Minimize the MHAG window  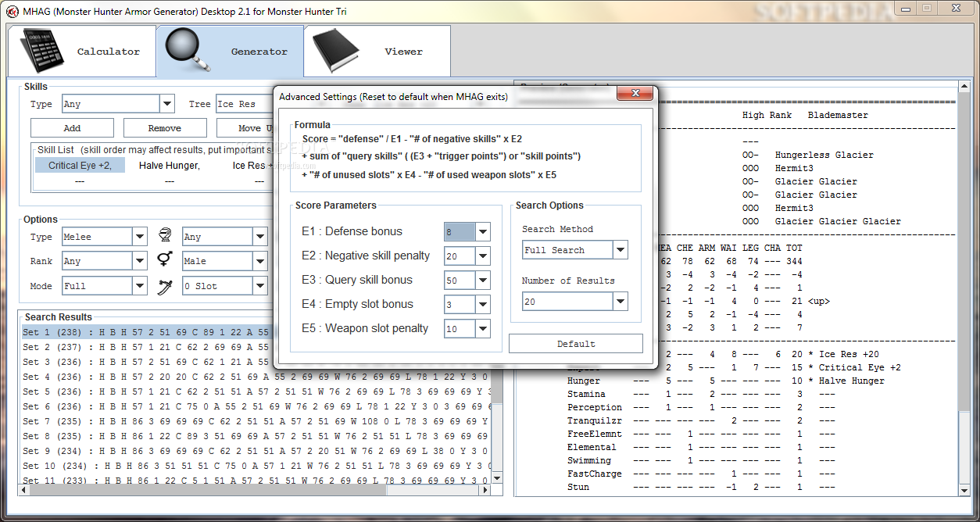[907, 8]
